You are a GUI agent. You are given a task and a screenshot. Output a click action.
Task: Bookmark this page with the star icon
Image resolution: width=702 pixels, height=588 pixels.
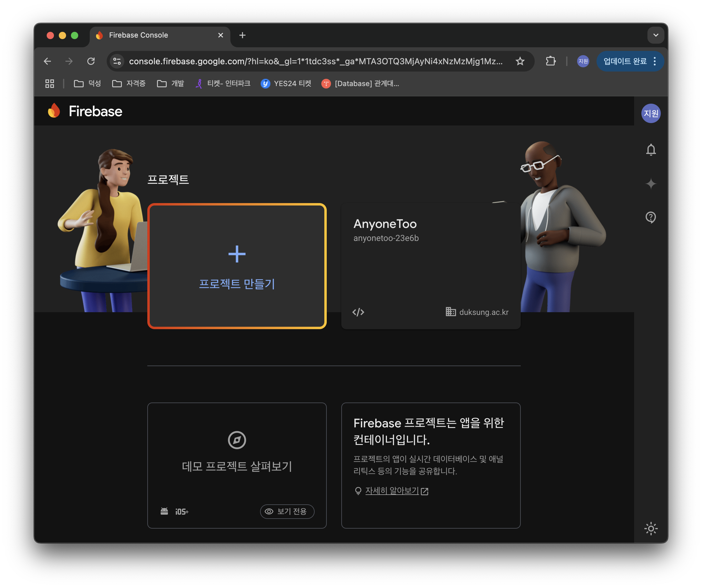520,61
